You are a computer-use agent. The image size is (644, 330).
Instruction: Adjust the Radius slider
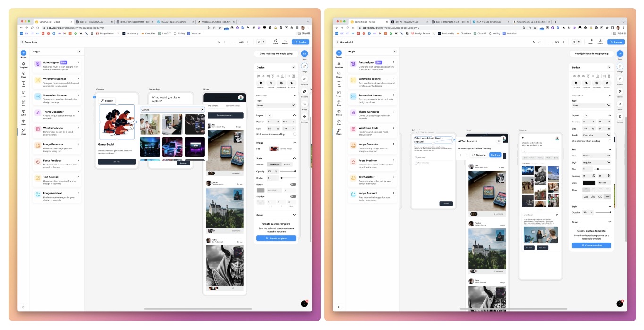point(282,178)
